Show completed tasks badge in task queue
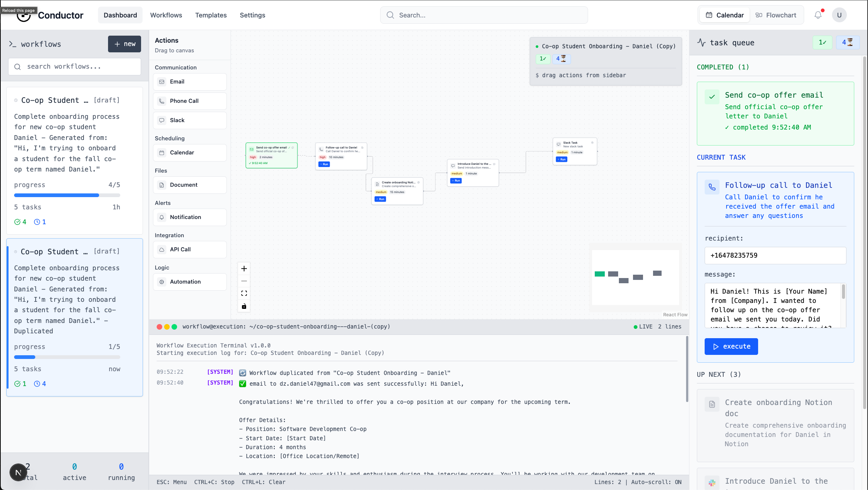Image resolution: width=868 pixels, height=490 pixels. [x=822, y=43]
